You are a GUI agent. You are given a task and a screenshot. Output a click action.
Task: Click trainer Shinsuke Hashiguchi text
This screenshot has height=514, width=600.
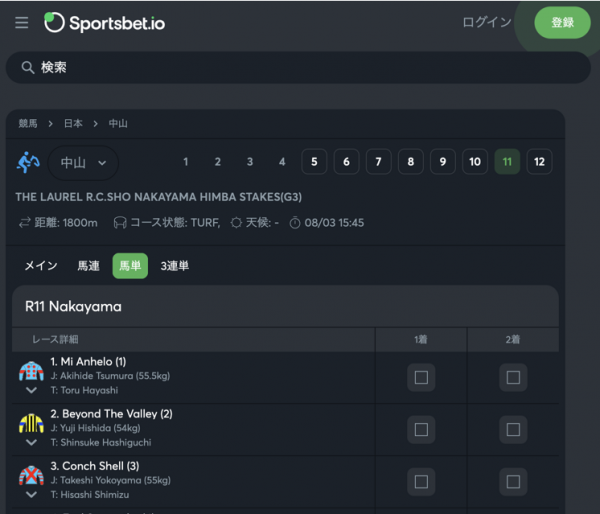click(101, 442)
